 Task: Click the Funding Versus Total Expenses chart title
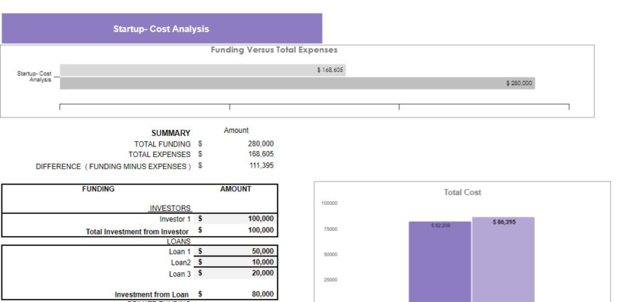tap(274, 50)
